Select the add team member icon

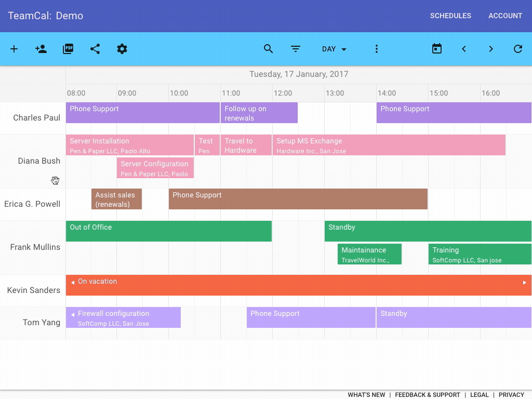tap(41, 49)
